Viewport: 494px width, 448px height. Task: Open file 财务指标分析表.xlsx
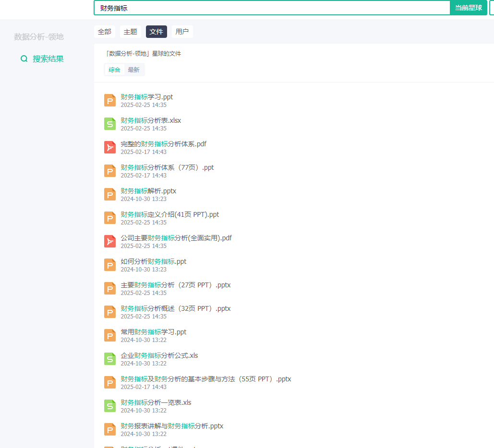pyautogui.click(x=151, y=120)
